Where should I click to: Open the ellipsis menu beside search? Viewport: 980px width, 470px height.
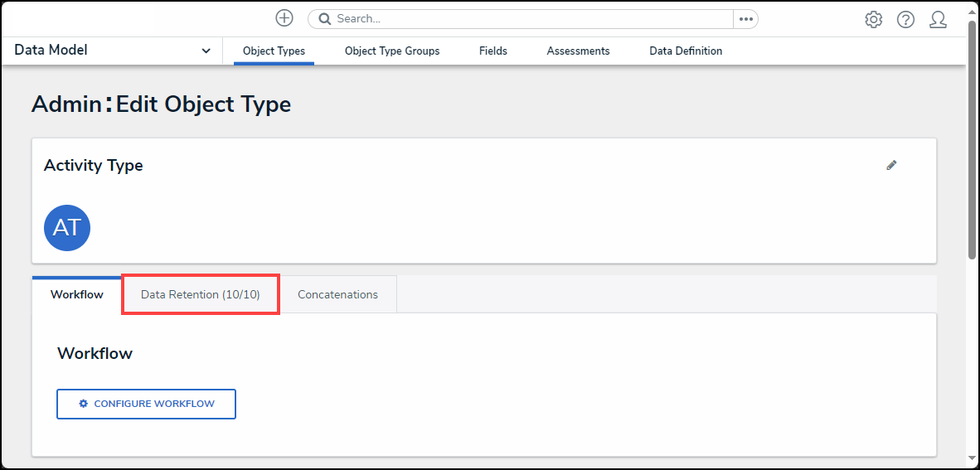point(745,19)
